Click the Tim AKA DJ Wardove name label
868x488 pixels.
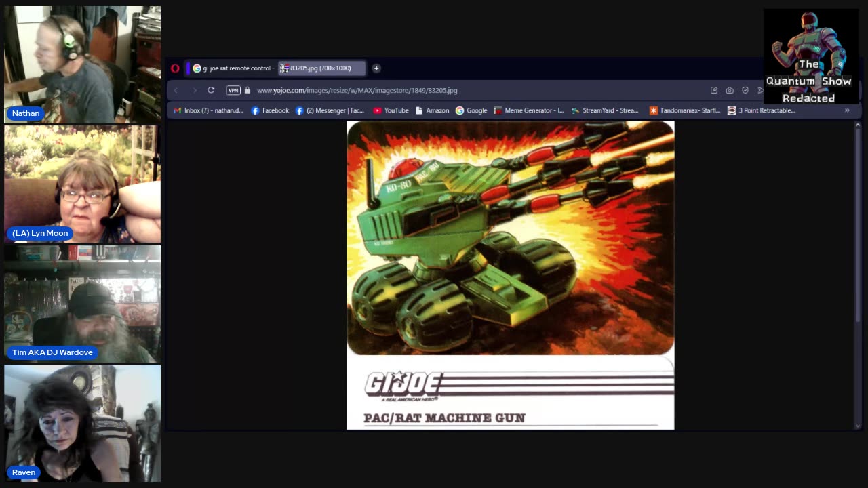click(52, 352)
